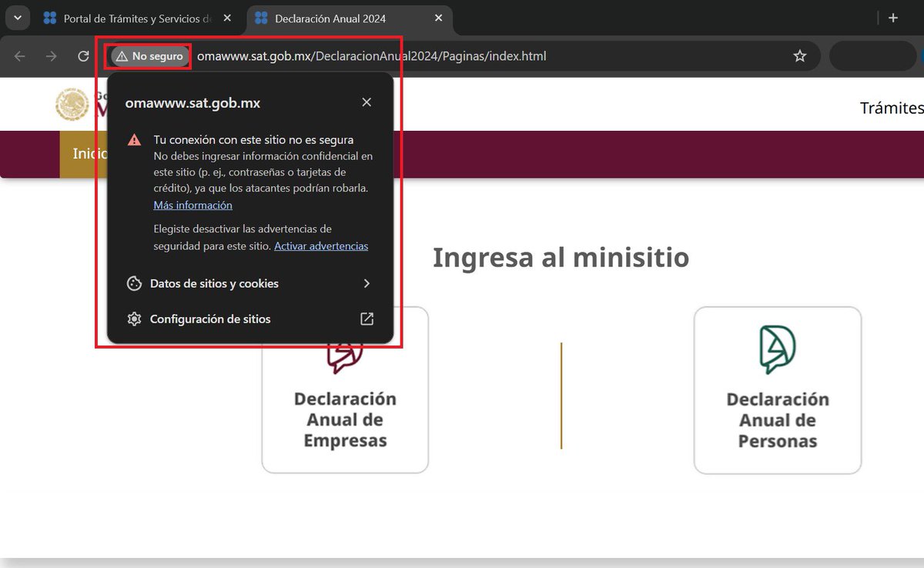Image resolution: width=924 pixels, height=568 pixels.
Task: Click the 'No seguro' warning badge
Action: coord(146,55)
